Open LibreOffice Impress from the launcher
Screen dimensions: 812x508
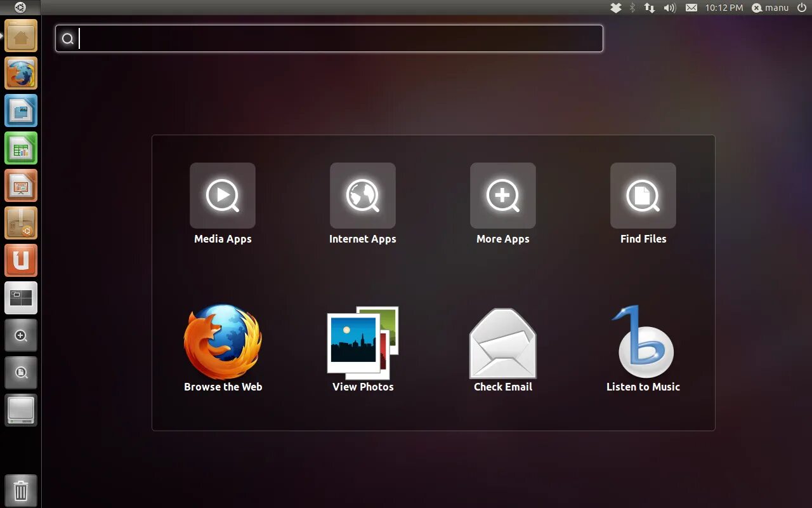coord(21,185)
